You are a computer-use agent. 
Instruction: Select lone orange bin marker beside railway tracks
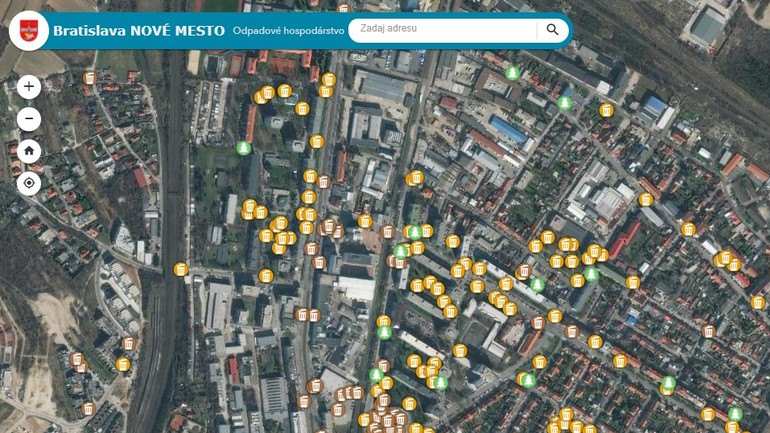click(181, 269)
